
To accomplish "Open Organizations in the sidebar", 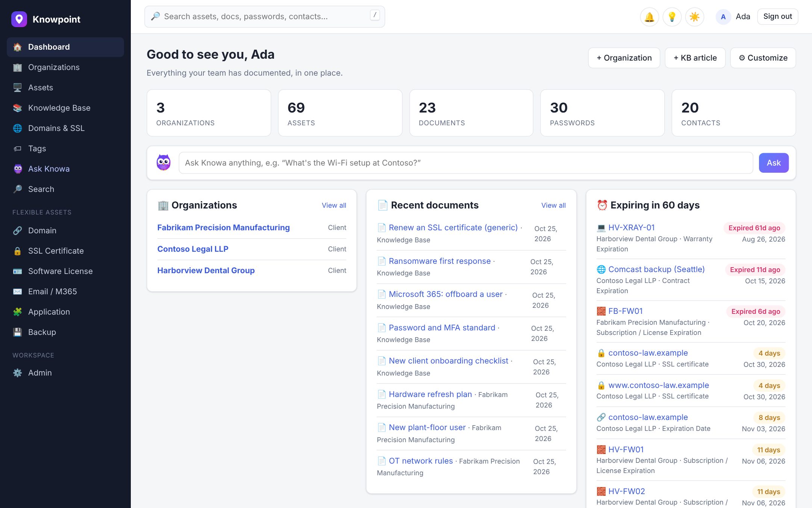I will (x=65, y=67).
